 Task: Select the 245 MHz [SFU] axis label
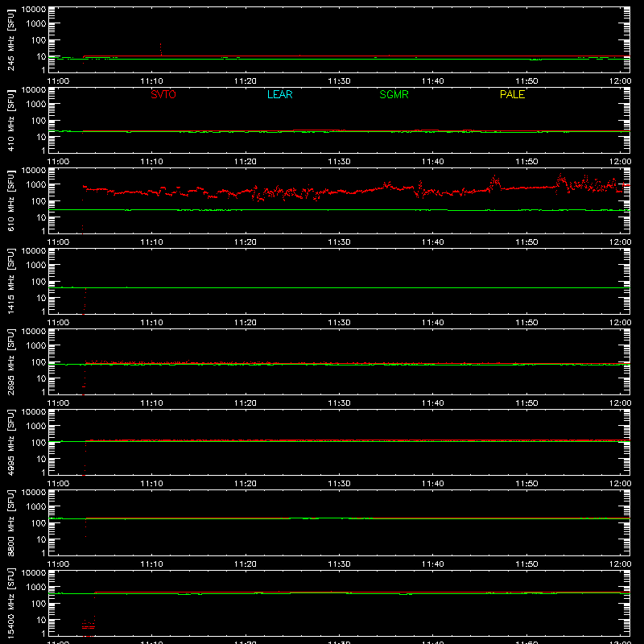[x=11, y=39]
